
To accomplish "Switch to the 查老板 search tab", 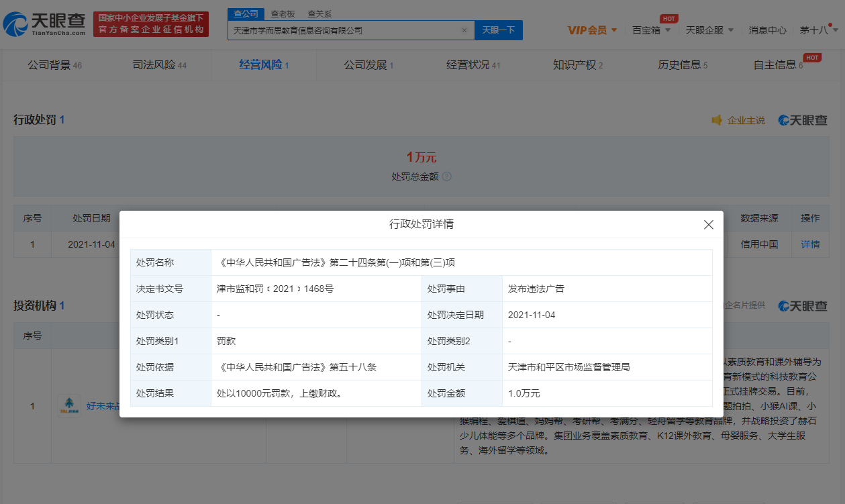I will [x=283, y=13].
